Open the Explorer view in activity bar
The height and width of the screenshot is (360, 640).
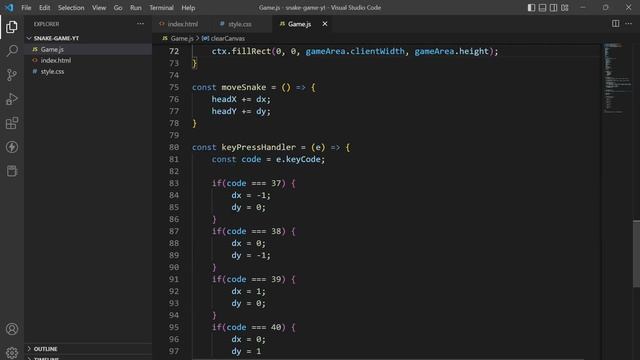(x=12, y=27)
